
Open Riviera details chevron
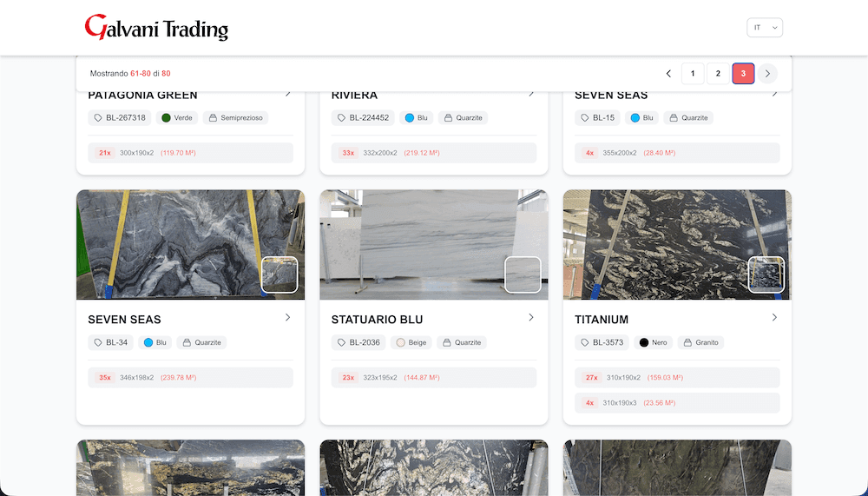click(x=531, y=94)
